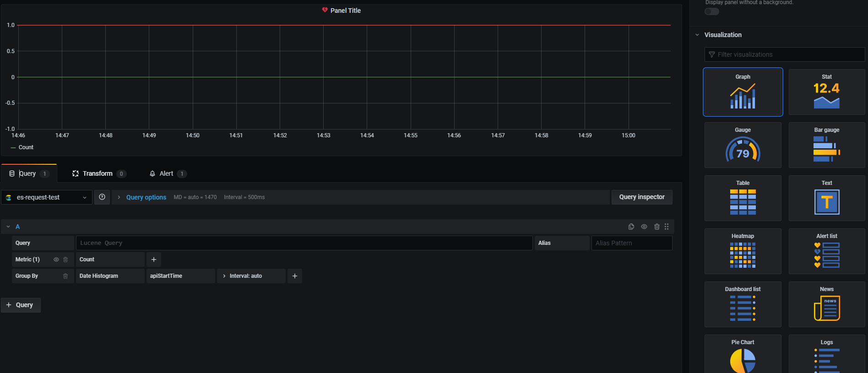The width and height of the screenshot is (868, 373).
Task: Pick the Heatmap visualization
Action: click(743, 251)
